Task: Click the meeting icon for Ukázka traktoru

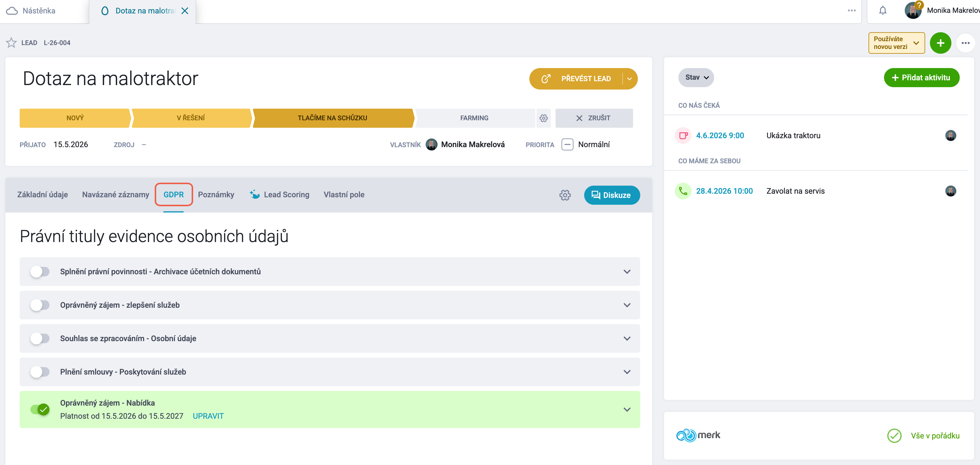Action: pyautogui.click(x=683, y=136)
